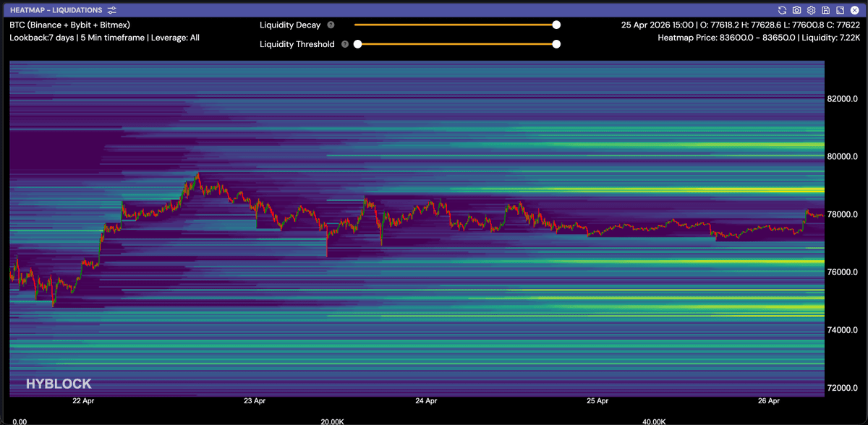Refresh the liquidations heatmap data
Image resolution: width=868 pixels, height=425 pixels.
[782, 10]
